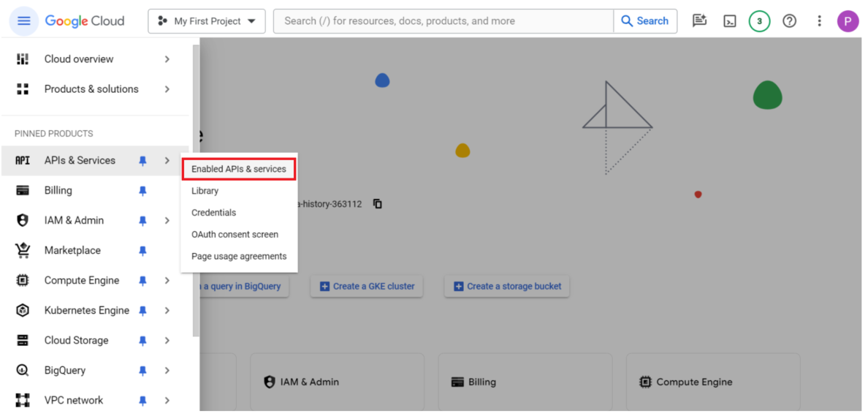The image size is (868, 419).
Task: Click the Kubernetes Engine label
Action: [87, 310]
